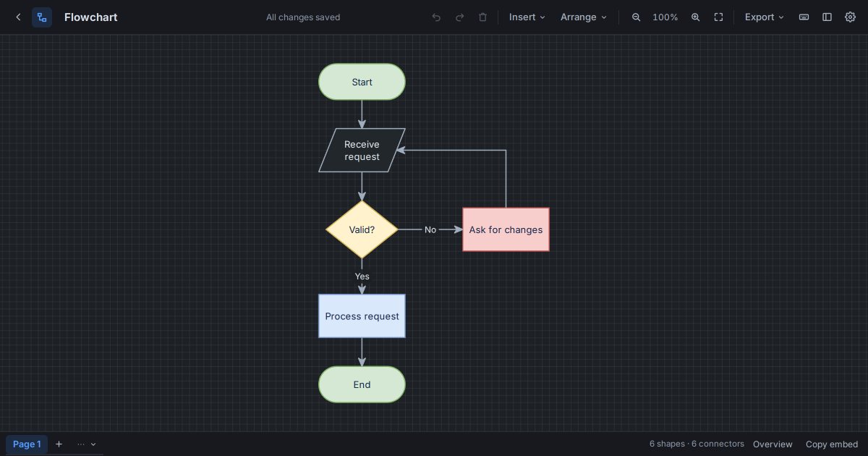Open the Export dropdown menu
868x456 pixels.
click(x=765, y=17)
